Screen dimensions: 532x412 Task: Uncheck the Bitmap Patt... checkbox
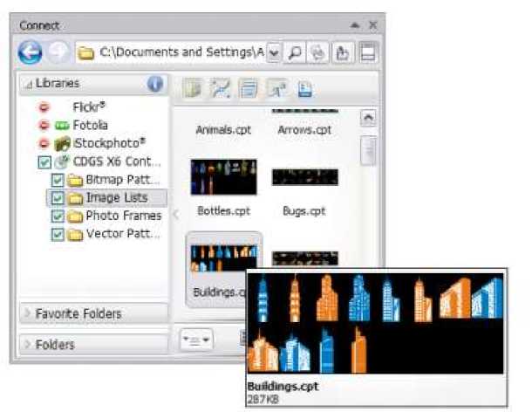pos(58,180)
